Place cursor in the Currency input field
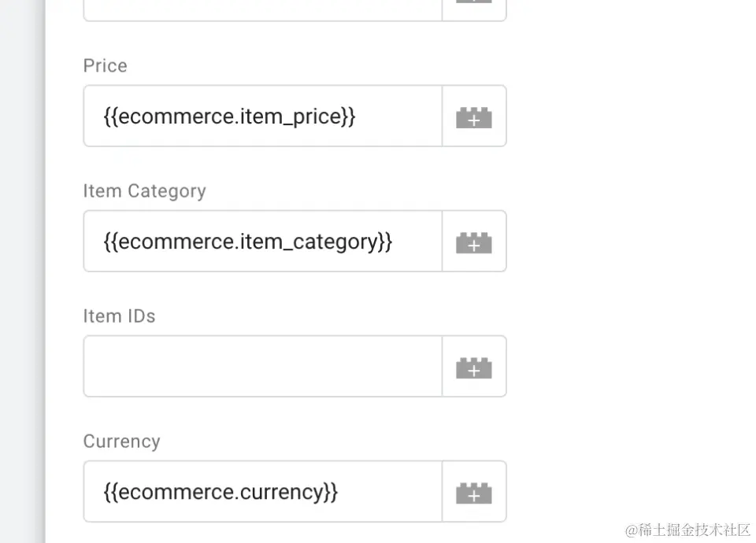The width and height of the screenshot is (756, 543). [262, 492]
